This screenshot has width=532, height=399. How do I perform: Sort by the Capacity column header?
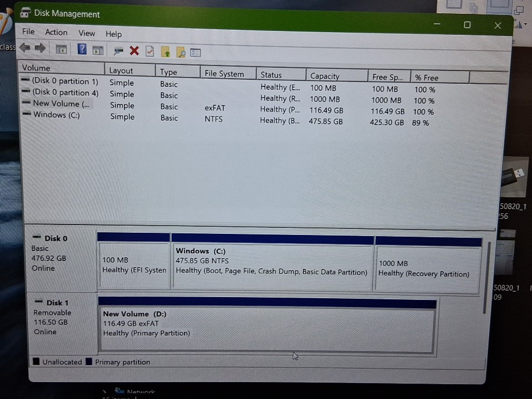click(337, 76)
